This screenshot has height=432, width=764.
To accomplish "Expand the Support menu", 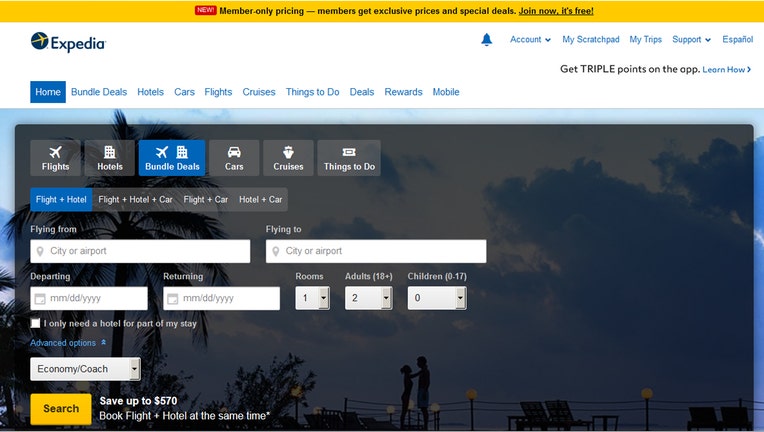I will point(691,39).
